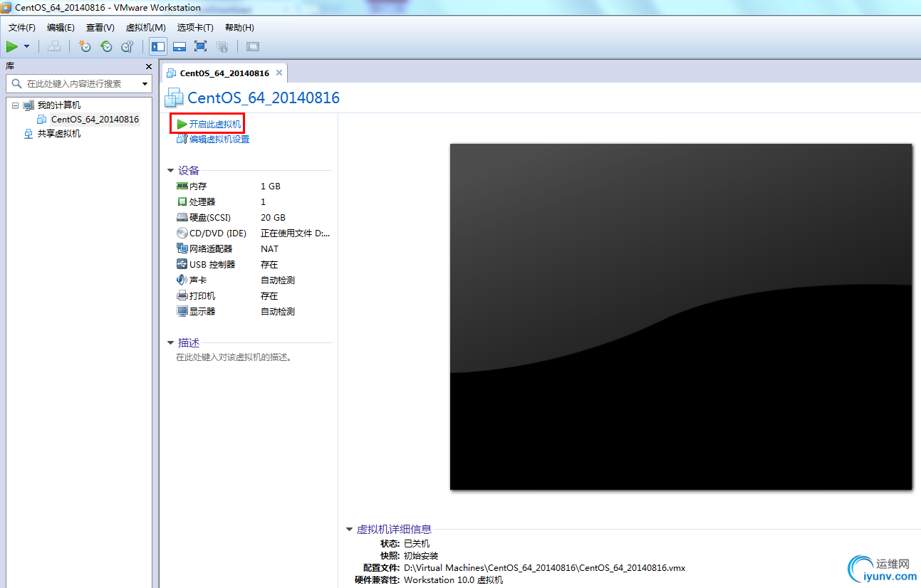This screenshot has height=588, width=921.
Task: Open the library search dropdown arrow
Action: pyautogui.click(x=145, y=84)
